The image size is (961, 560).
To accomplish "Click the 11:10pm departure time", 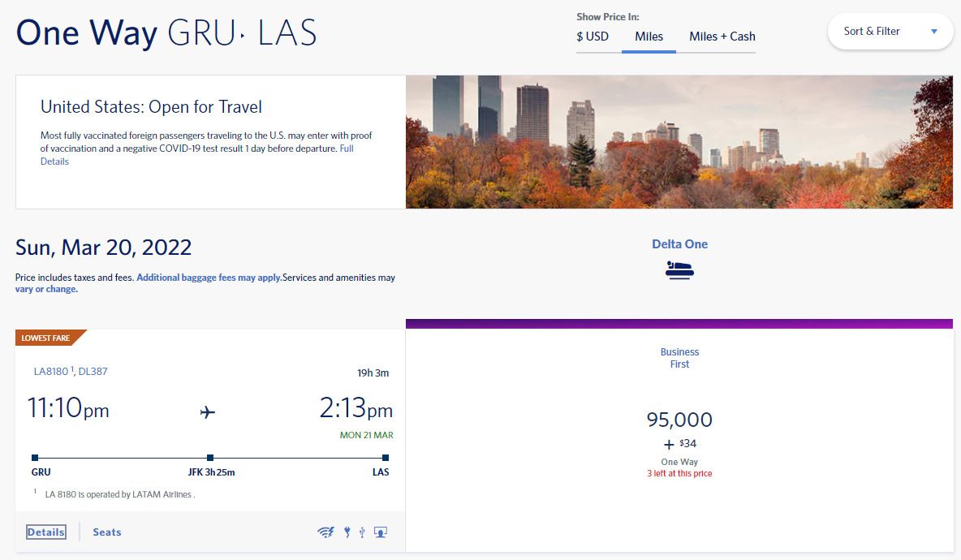I will click(x=68, y=408).
